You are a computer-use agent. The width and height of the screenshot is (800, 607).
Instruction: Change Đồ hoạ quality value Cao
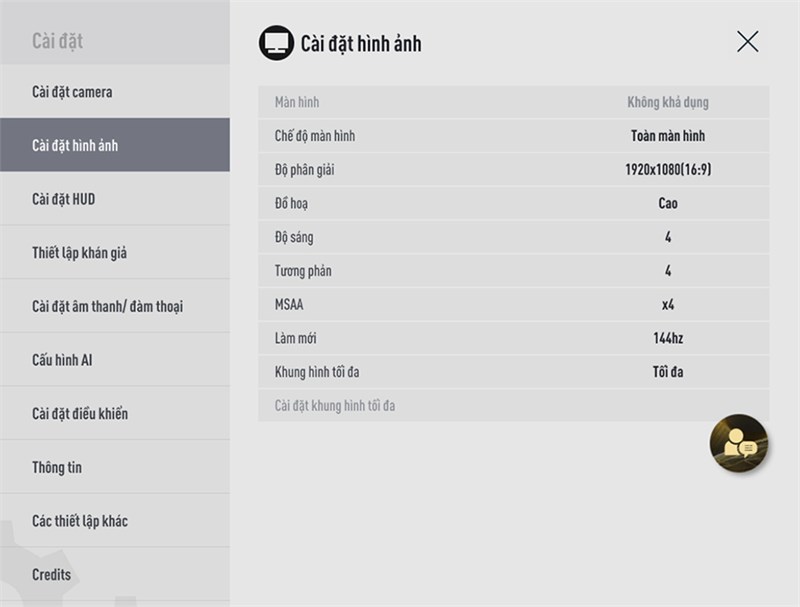tap(668, 204)
